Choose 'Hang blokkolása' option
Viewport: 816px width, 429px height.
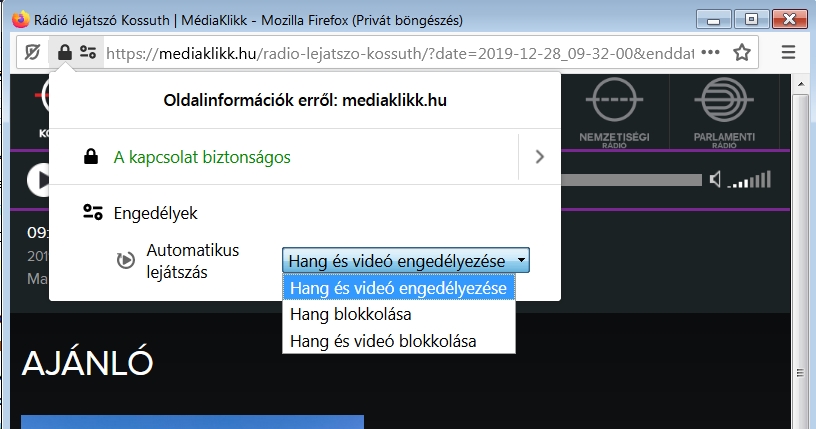[399, 314]
